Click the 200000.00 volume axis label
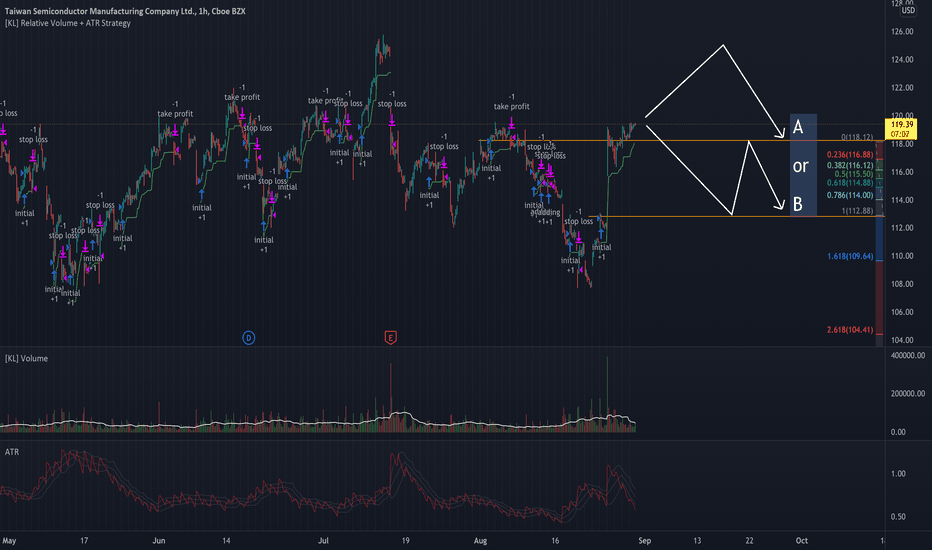 pos(908,394)
